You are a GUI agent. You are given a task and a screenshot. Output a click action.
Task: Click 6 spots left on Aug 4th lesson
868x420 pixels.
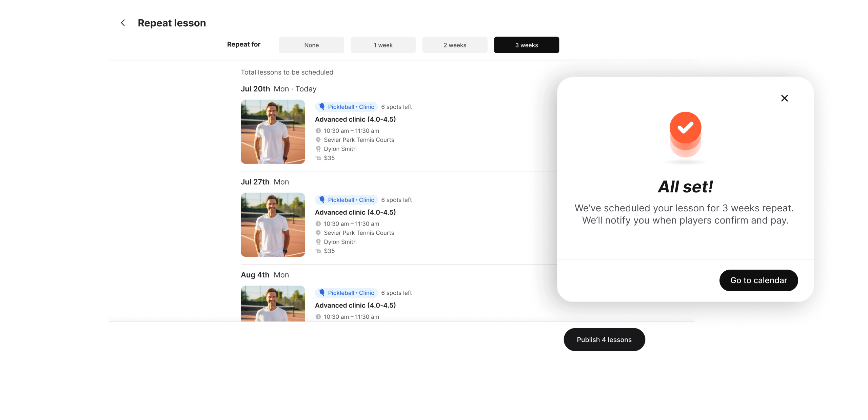tap(396, 293)
